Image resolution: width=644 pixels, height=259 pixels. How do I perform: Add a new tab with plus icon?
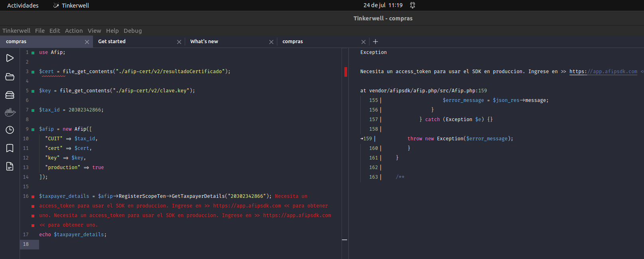[x=375, y=42]
